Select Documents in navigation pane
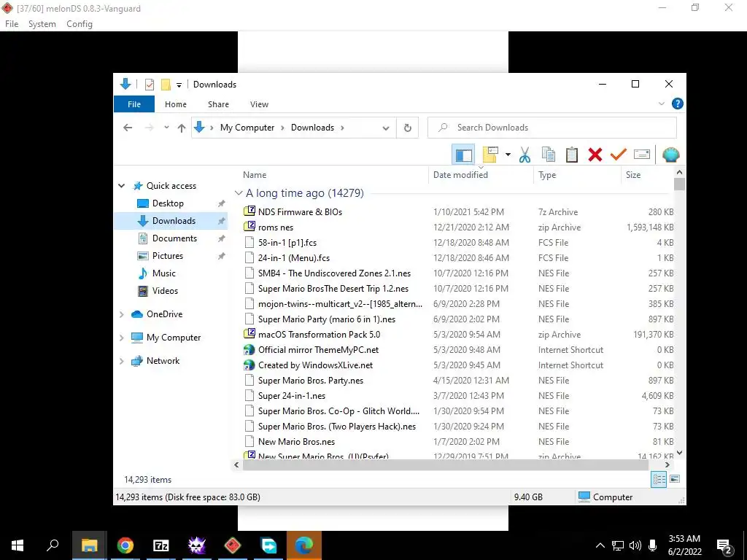This screenshot has width=747, height=560. click(174, 238)
